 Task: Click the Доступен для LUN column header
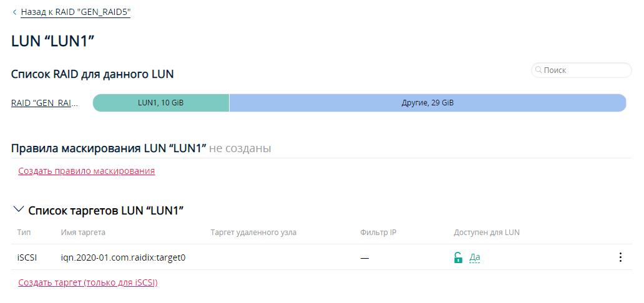(x=487, y=233)
